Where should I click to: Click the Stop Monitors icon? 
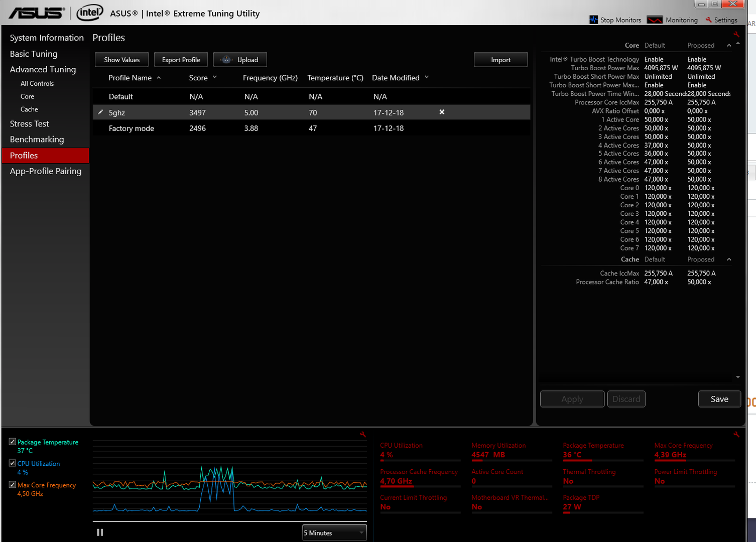(594, 20)
